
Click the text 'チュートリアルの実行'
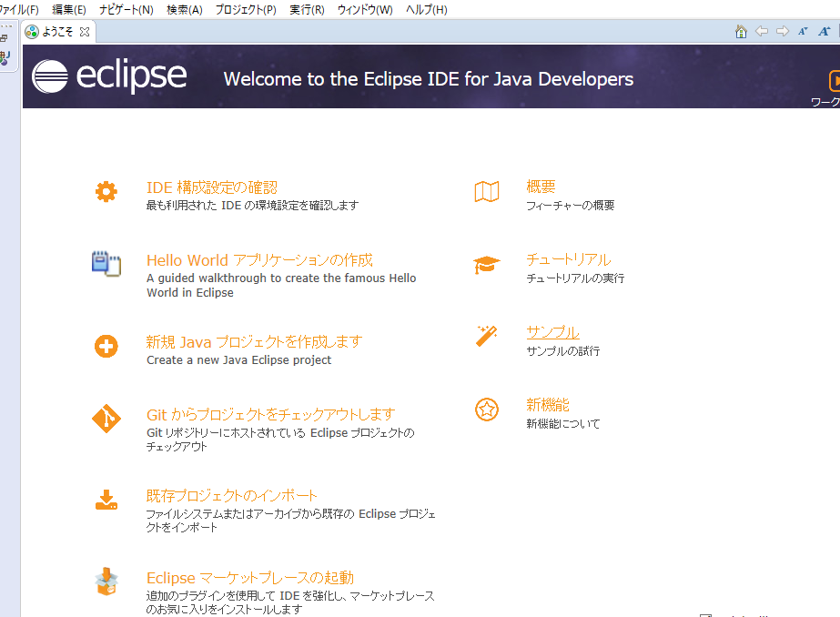click(x=575, y=278)
